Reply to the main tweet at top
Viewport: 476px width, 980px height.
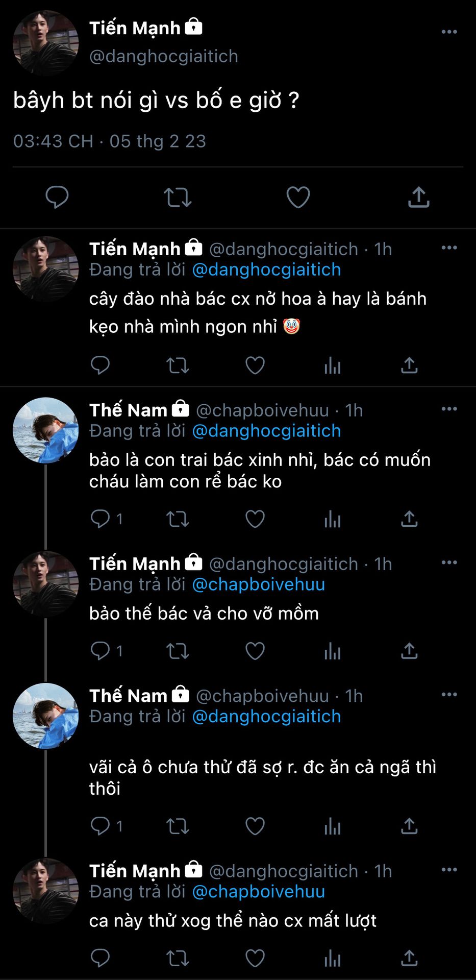pos(57,198)
